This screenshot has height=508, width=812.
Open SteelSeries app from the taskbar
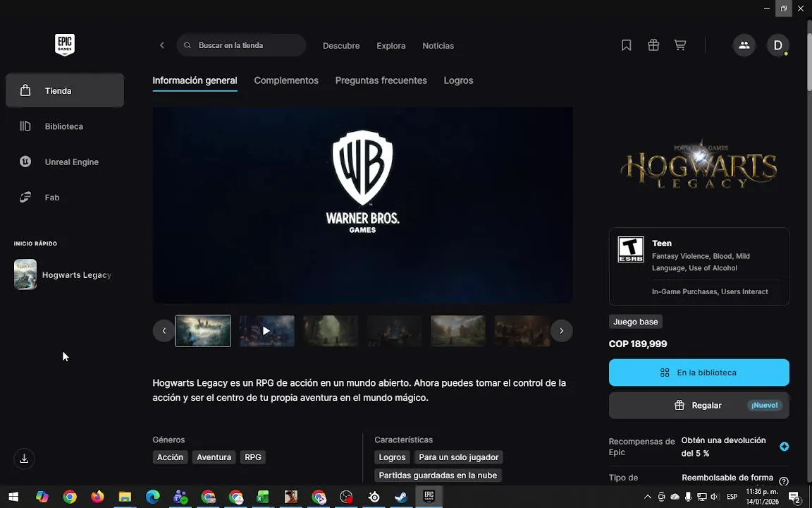(x=374, y=497)
